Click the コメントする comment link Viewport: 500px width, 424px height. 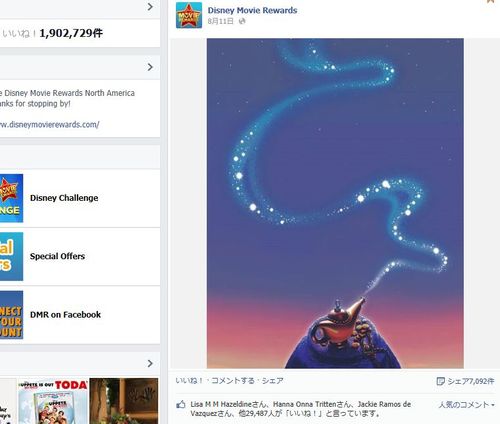[233, 381]
